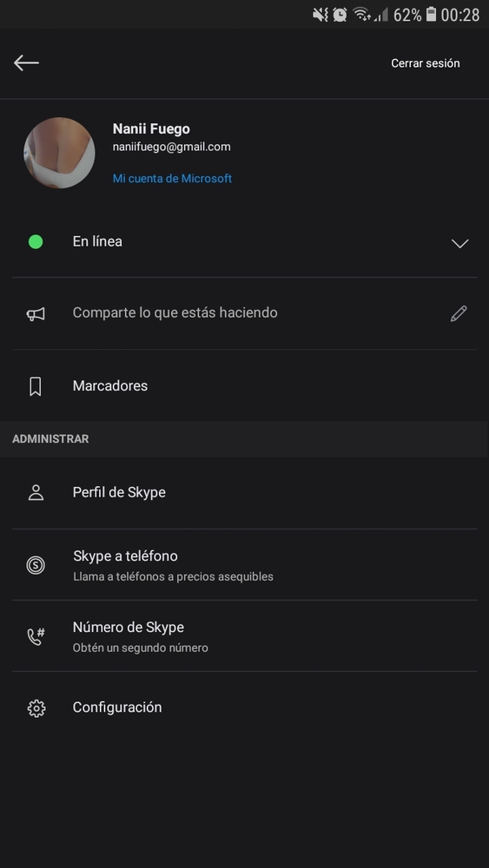Viewport: 489px width, 868px height.
Task: Click the megaphone mood message icon
Action: (36, 314)
